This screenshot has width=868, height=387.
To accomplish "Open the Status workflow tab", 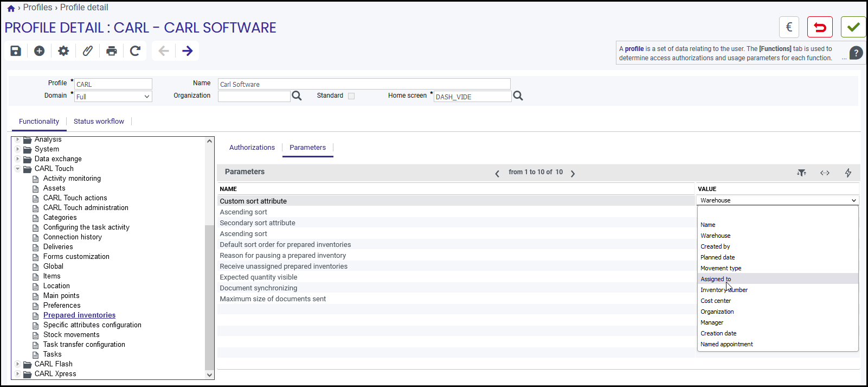I will tap(99, 122).
